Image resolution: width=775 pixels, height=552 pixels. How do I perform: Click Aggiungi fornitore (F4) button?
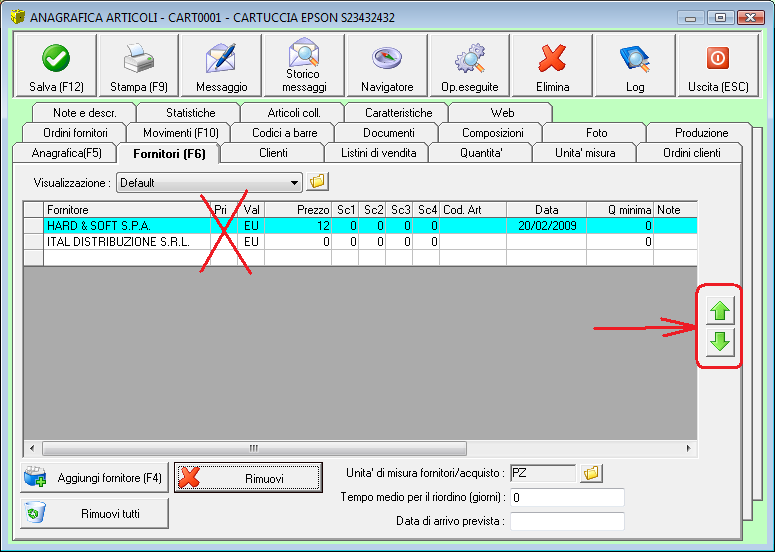pyautogui.click(x=94, y=477)
